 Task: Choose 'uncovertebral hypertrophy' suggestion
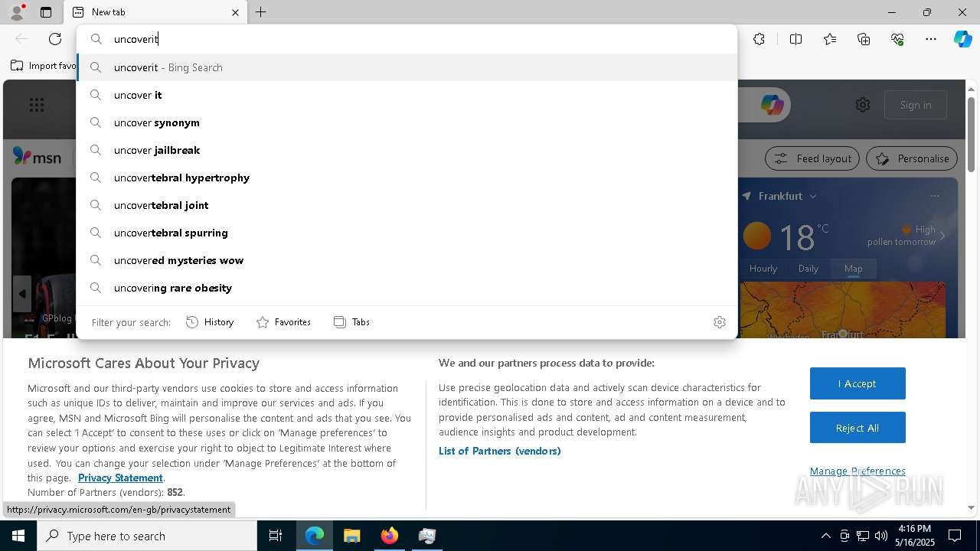point(407,178)
